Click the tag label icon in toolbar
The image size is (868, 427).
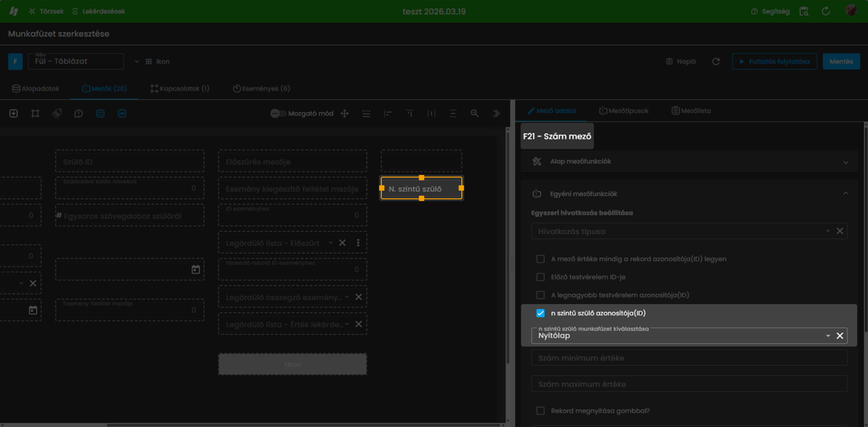(x=57, y=114)
